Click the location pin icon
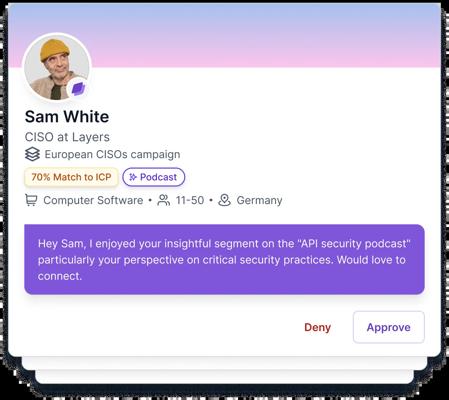The height and width of the screenshot is (400, 449). (224, 200)
